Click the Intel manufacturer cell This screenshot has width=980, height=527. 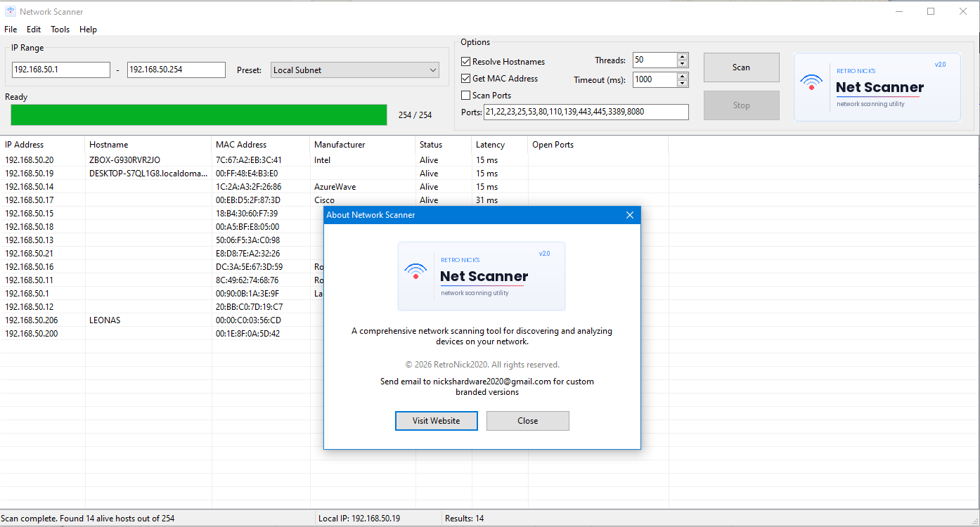pyautogui.click(x=322, y=160)
